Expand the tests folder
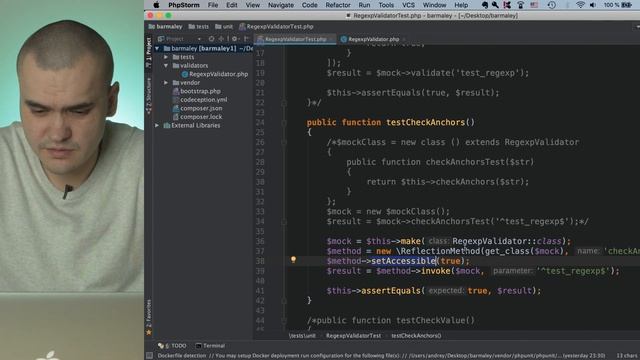 click(166, 57)
